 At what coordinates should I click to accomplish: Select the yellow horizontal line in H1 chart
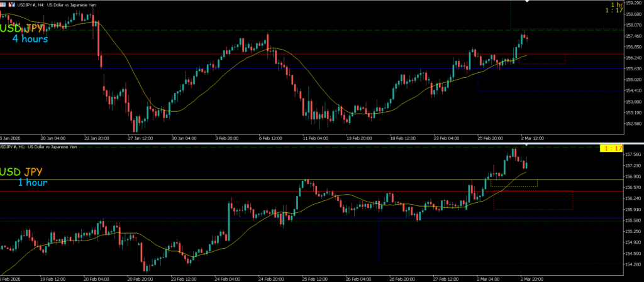(x=189, y=180)
